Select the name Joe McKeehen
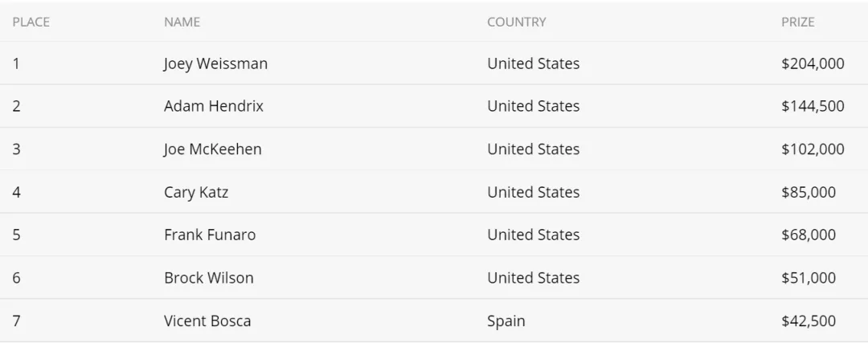 coord(212,149)
